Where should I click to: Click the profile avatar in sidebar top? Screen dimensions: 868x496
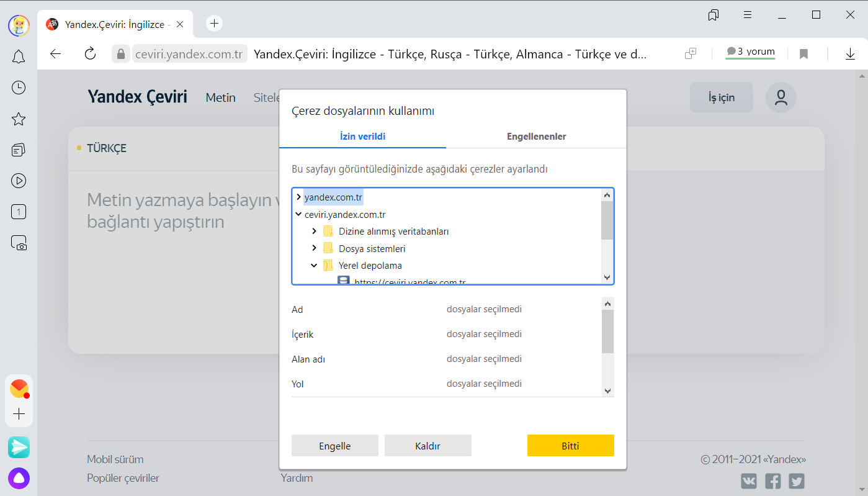(19, 25)
